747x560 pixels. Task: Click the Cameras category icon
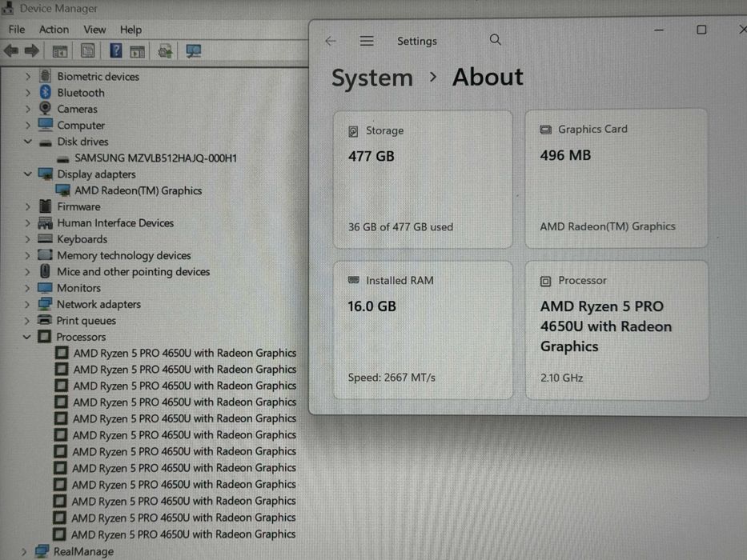[x=45, y=109]
